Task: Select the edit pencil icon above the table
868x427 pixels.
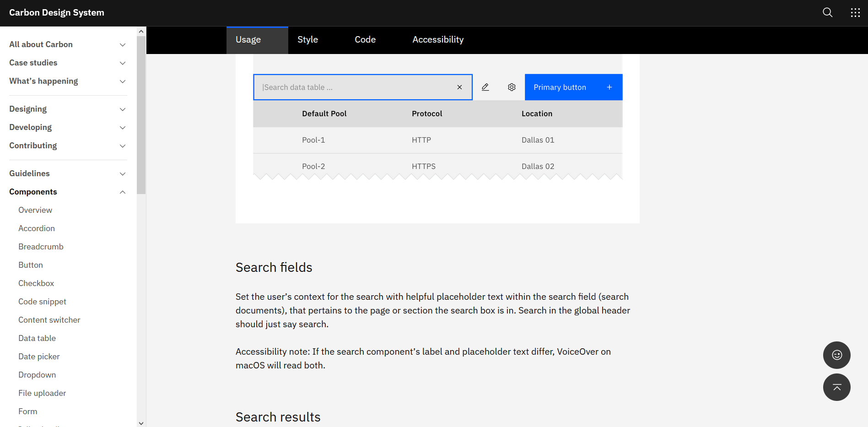Action: pos(485,87)
